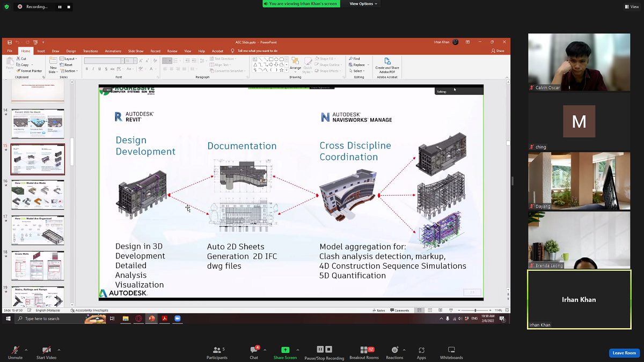Stop recording from top-left indicator
This screenshot has width=644, height=362.
(x=69, y=7)
